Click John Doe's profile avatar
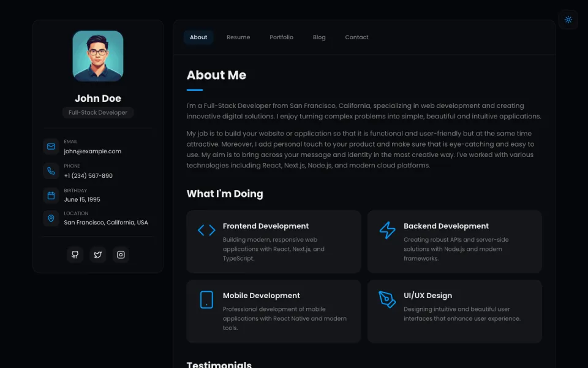This screenshot has width=588, height=368. (x=98, y=56)
